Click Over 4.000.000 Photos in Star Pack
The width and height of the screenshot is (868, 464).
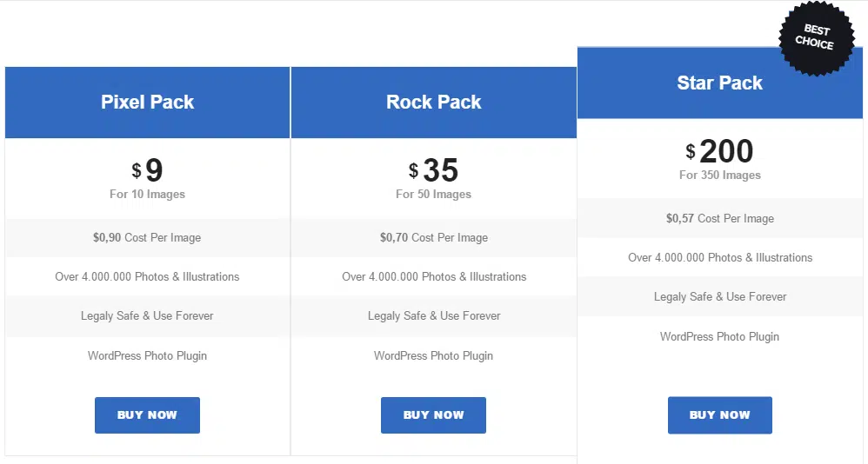tap(719, 258)
